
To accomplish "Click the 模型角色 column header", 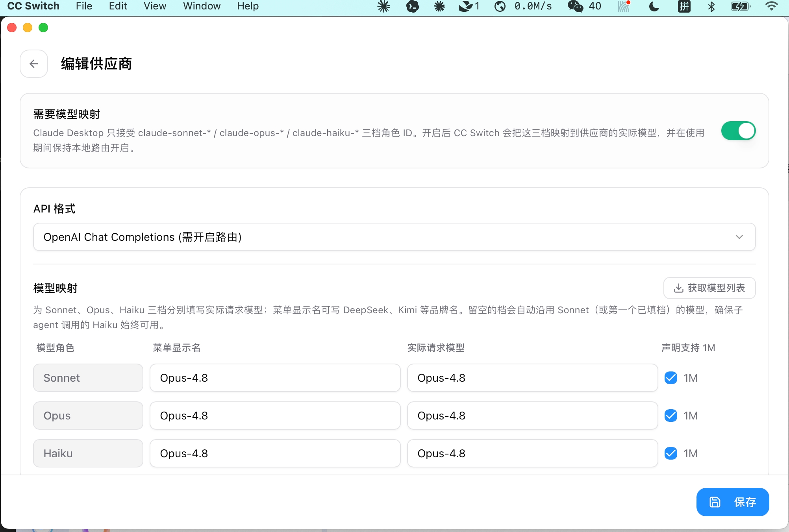I will (x=56, y=348).
